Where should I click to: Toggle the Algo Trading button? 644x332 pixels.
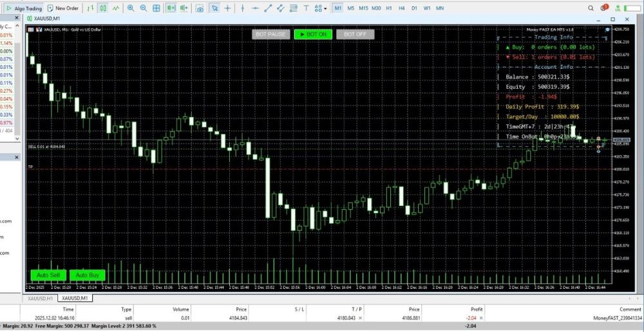(x=23, y=8)
